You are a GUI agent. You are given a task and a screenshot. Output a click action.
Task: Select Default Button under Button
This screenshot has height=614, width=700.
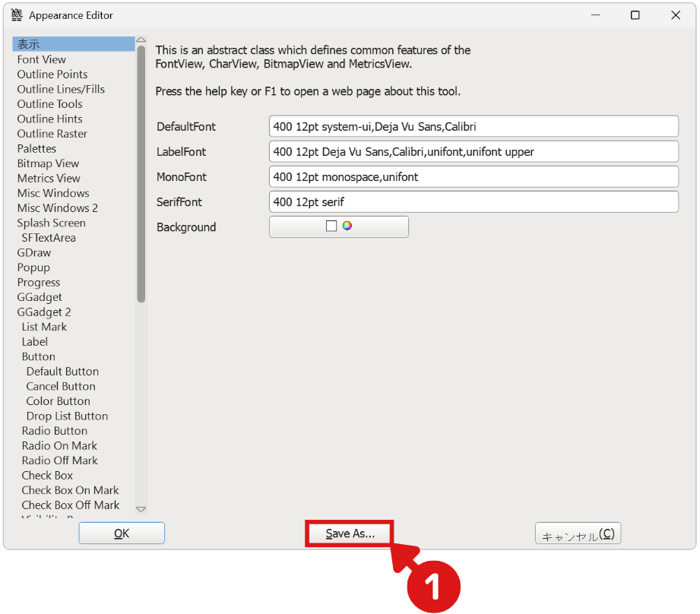tap(62, 372)
